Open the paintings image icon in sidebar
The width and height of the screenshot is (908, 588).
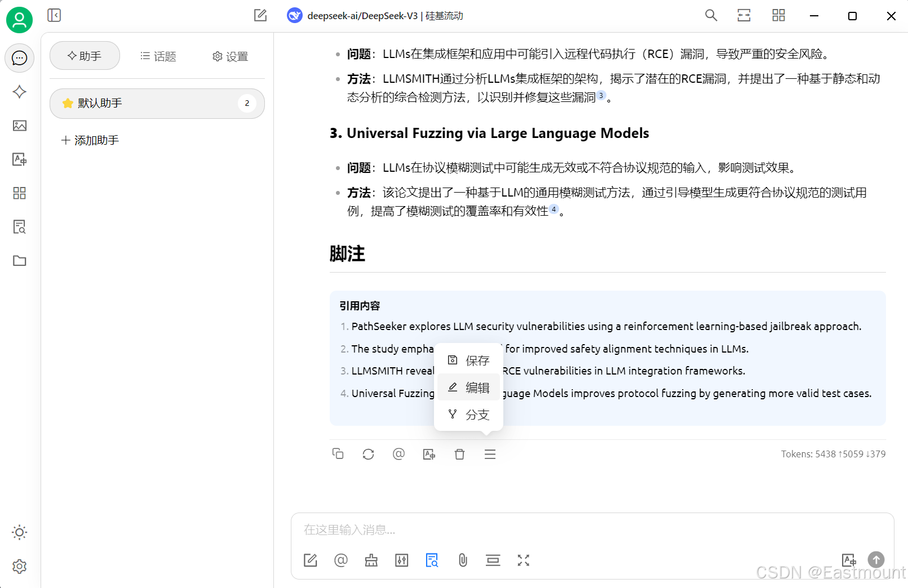click(x=20, y=126)
